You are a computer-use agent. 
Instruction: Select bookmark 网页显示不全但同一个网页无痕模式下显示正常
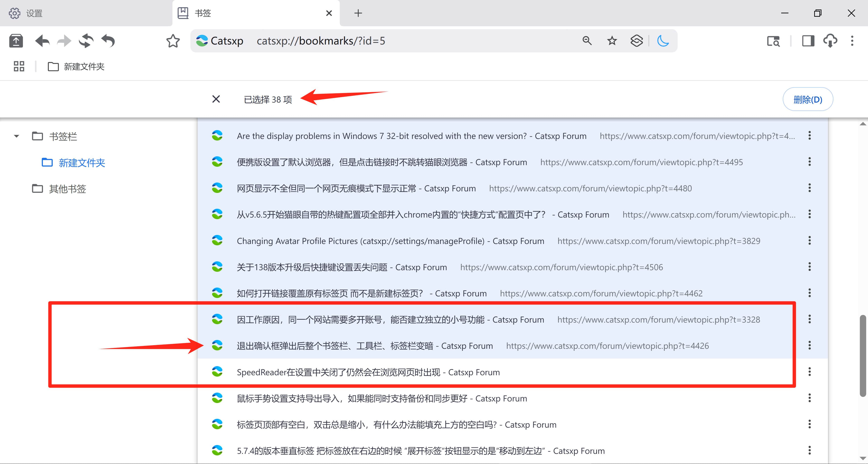point(512,189)
